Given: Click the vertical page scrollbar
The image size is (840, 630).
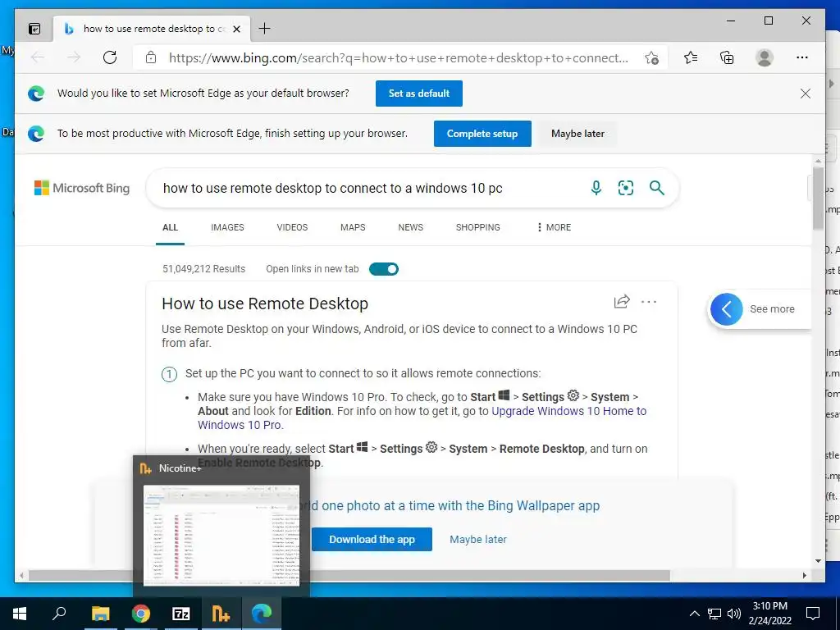Looking at the screenshot, I should click(818, 199).
